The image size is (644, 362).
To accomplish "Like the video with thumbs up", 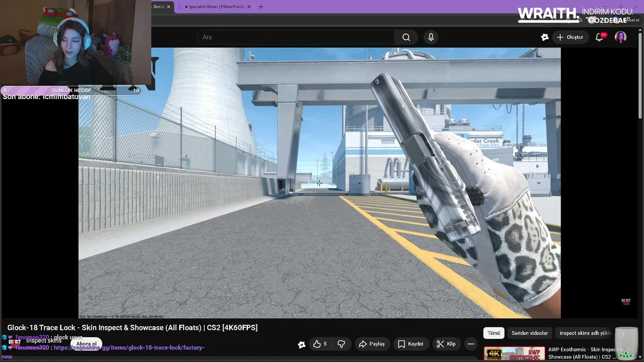I will [320, 344].
